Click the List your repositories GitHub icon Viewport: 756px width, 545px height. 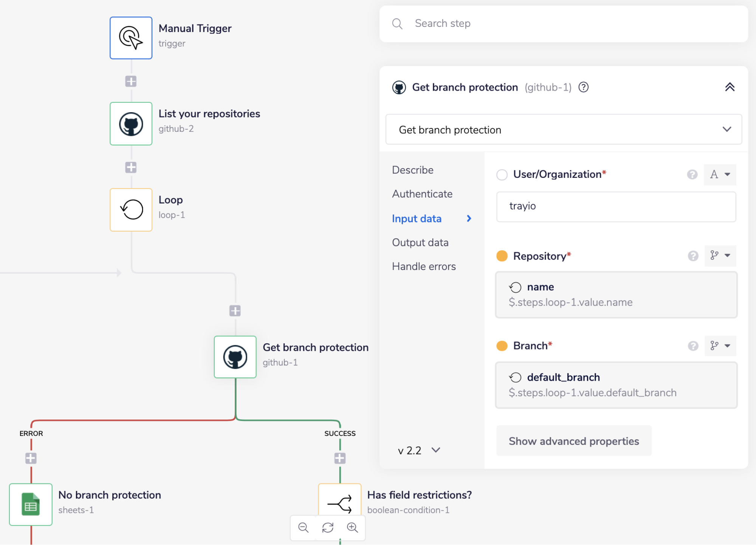131,124
